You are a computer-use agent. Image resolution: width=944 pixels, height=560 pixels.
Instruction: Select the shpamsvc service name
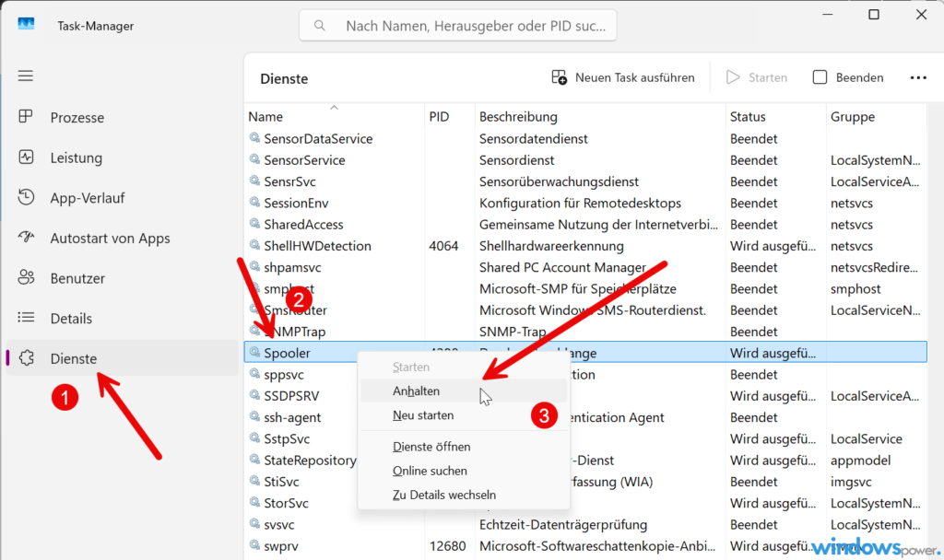point(292,267)
